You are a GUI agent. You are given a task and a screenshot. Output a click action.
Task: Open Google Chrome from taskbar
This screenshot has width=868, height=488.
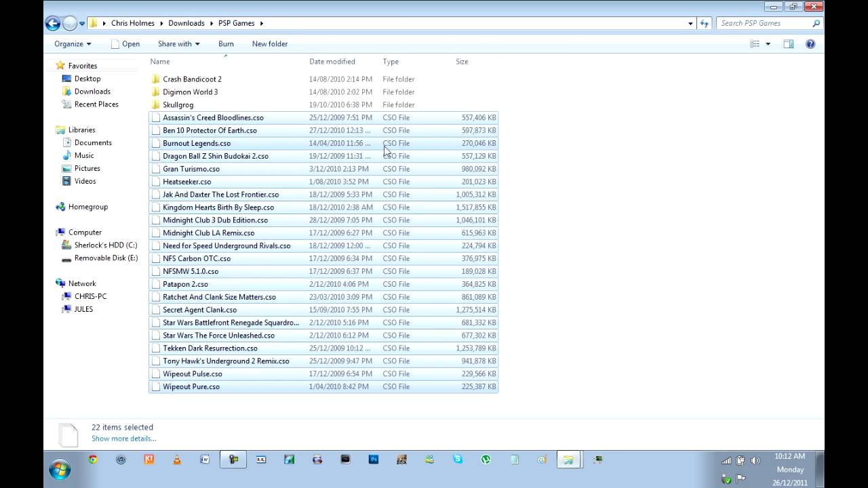tap(92, 460)
